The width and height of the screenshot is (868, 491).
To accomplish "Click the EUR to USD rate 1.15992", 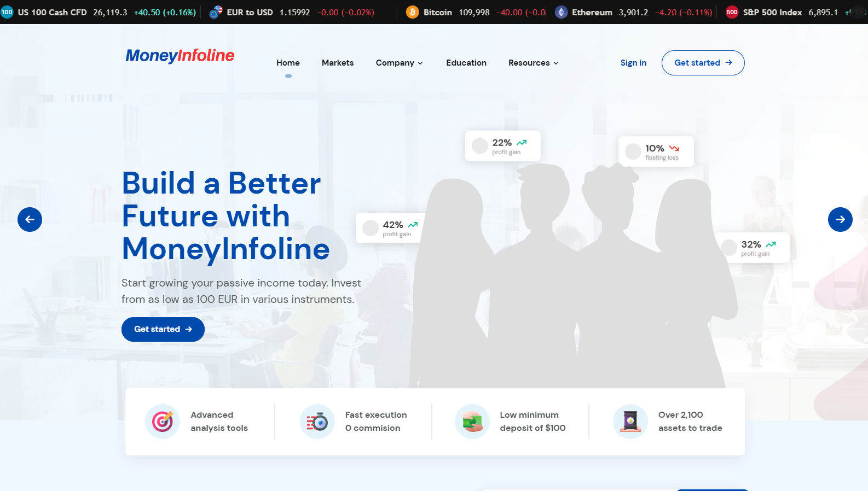I will coord(294,12).
